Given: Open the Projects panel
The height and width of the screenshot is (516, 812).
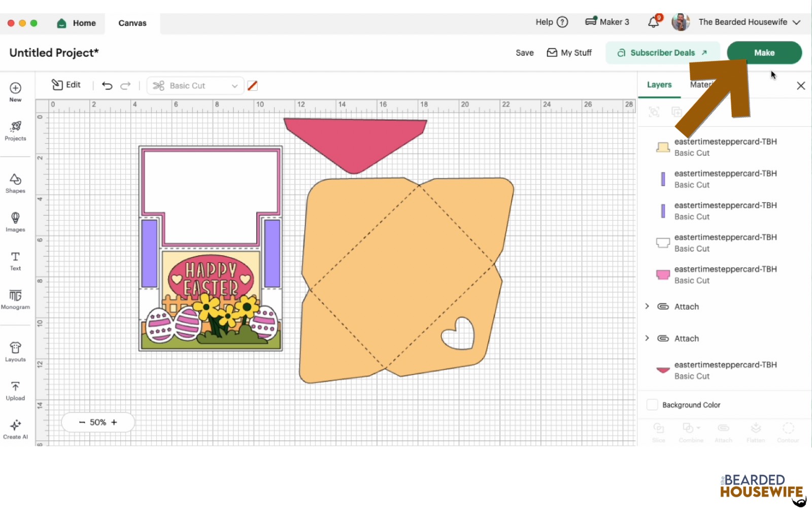Looking at the screenshot, I should [x=15, y=131].
